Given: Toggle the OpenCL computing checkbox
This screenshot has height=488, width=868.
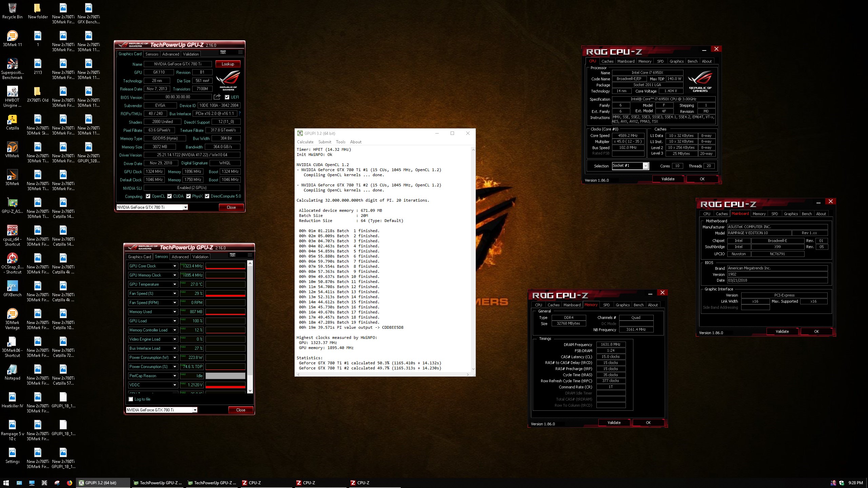Looking at the screenshot, I should tap(148, 196).
